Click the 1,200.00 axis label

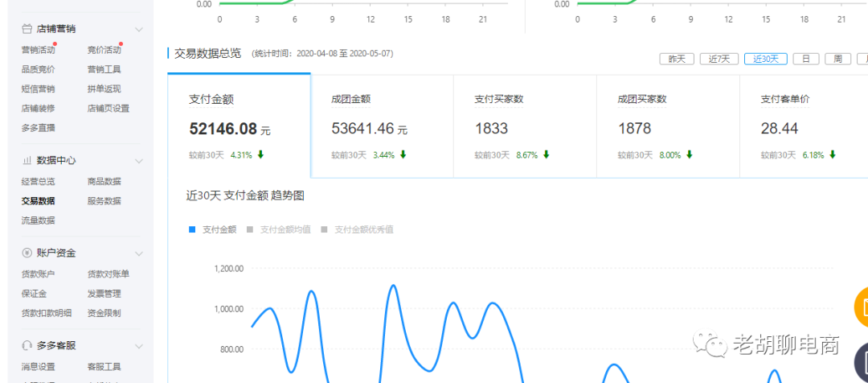click(228, 269)
